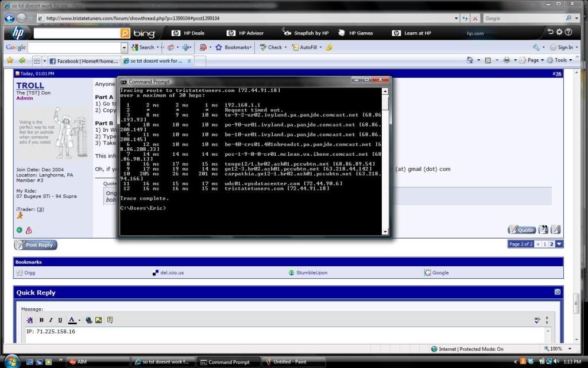Click the Command Prompt vertical scrollbar

tap(386, 161)
